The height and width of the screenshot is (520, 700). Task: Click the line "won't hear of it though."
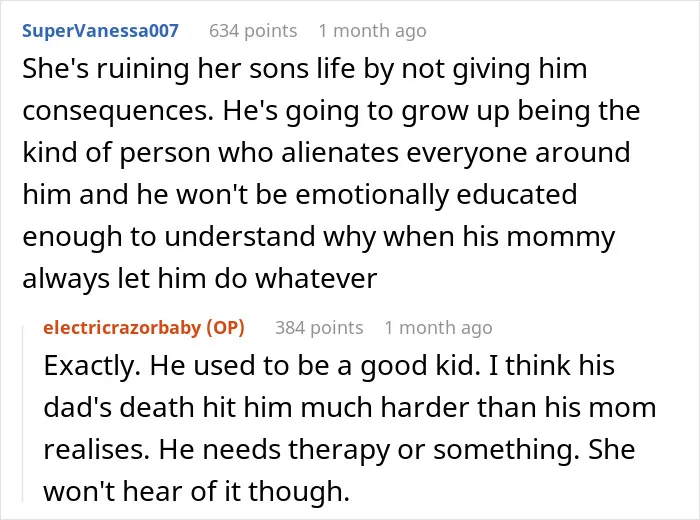(x=196, y=491)
